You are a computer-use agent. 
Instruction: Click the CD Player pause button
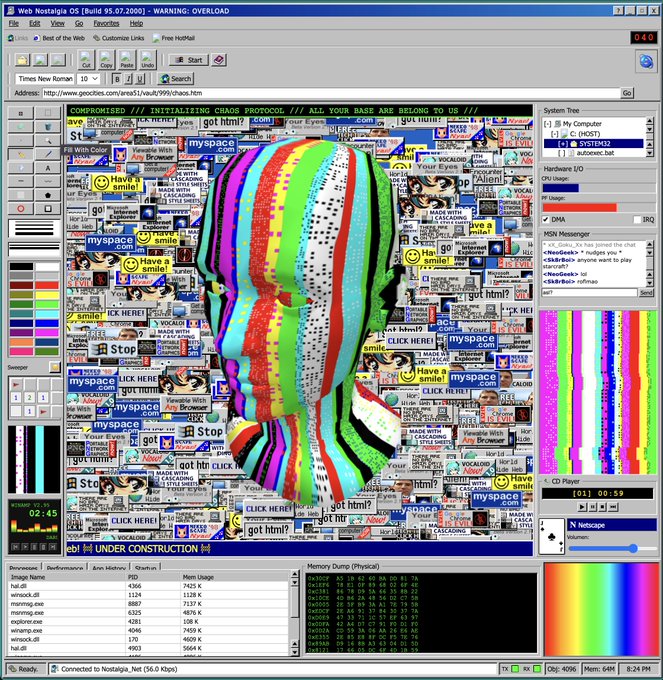(592, 507)
